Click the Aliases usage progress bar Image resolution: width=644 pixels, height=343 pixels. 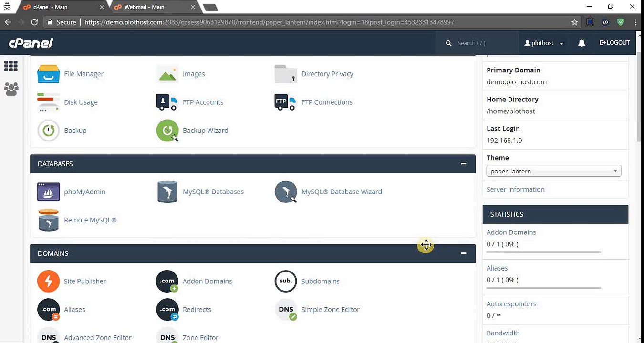tap(543, 288)
